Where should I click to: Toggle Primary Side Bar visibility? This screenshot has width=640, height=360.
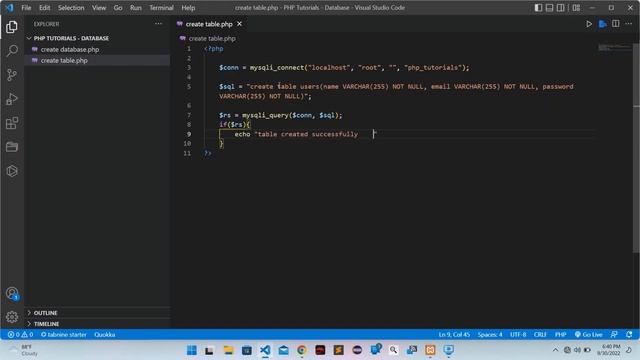pyautogui.click(x=538, y=8)
